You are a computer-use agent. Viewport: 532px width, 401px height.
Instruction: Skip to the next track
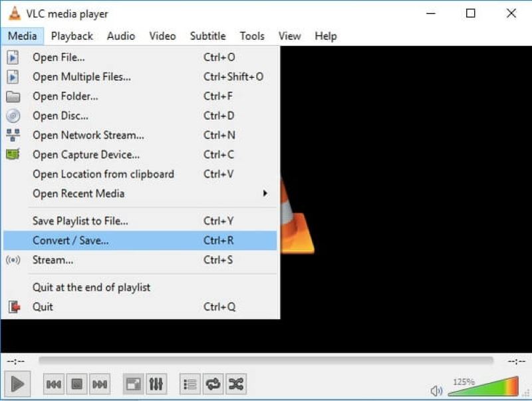click(x=100, y=384)
